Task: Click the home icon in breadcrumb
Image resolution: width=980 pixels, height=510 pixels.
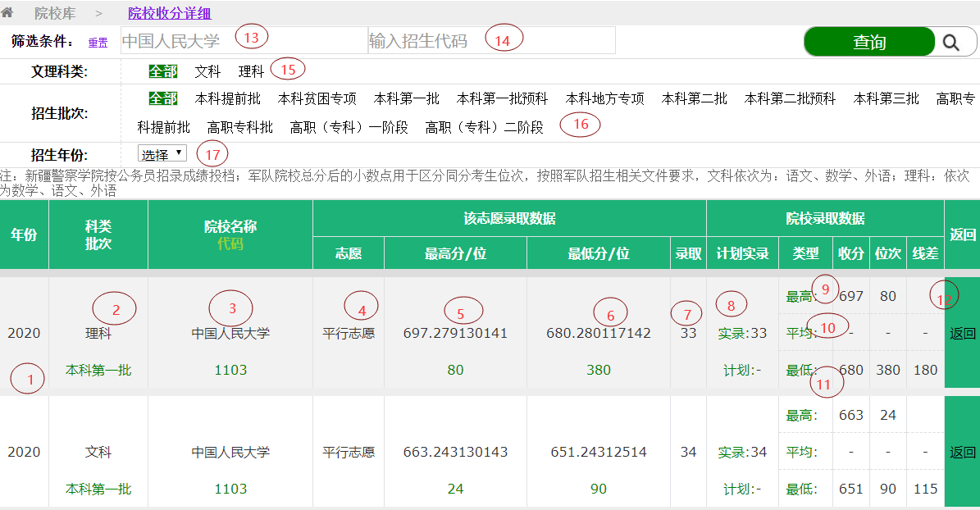Action: [x=7, y=12]
